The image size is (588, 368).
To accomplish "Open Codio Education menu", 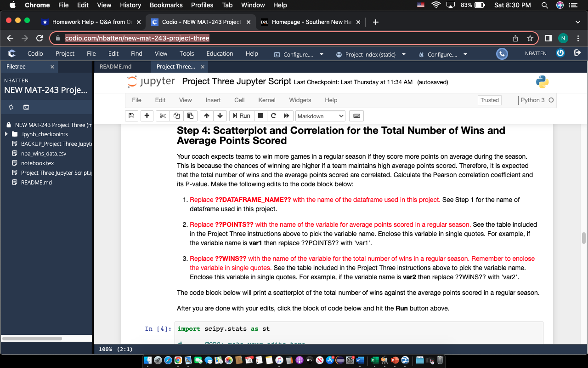I will pyautogui.click(x=220, y=53).
